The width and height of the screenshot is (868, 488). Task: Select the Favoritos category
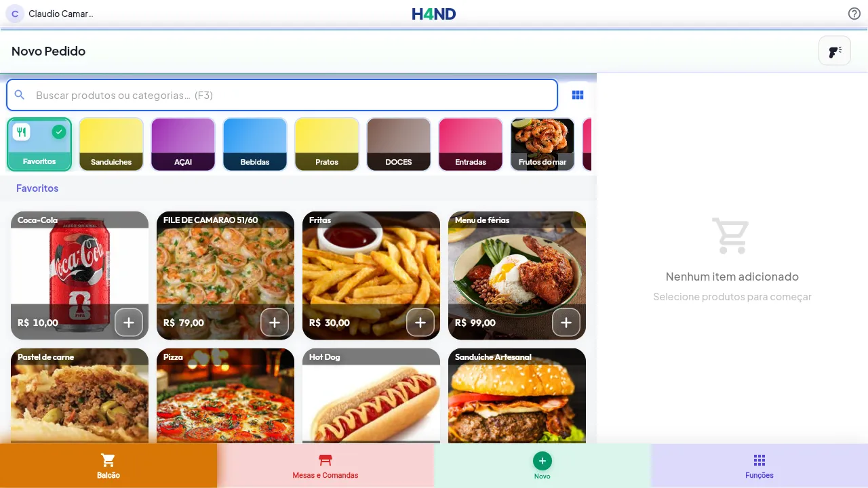(39, 144)
